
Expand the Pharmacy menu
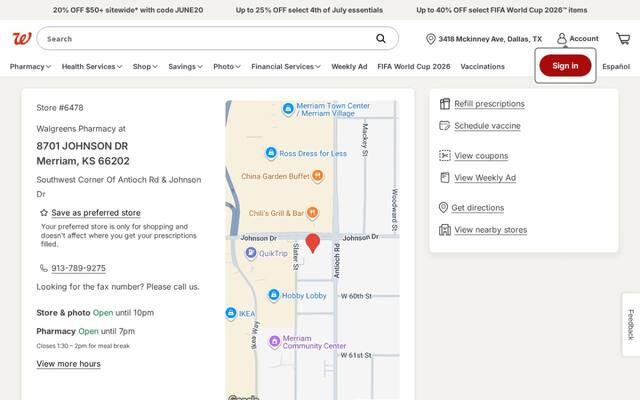click(x=30, y=66)
